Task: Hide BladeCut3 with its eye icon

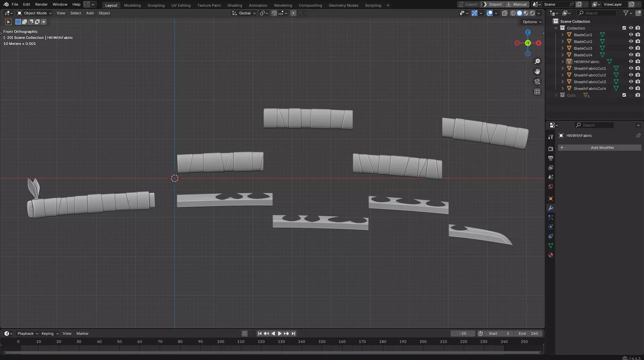Action: tap(631, 48)
